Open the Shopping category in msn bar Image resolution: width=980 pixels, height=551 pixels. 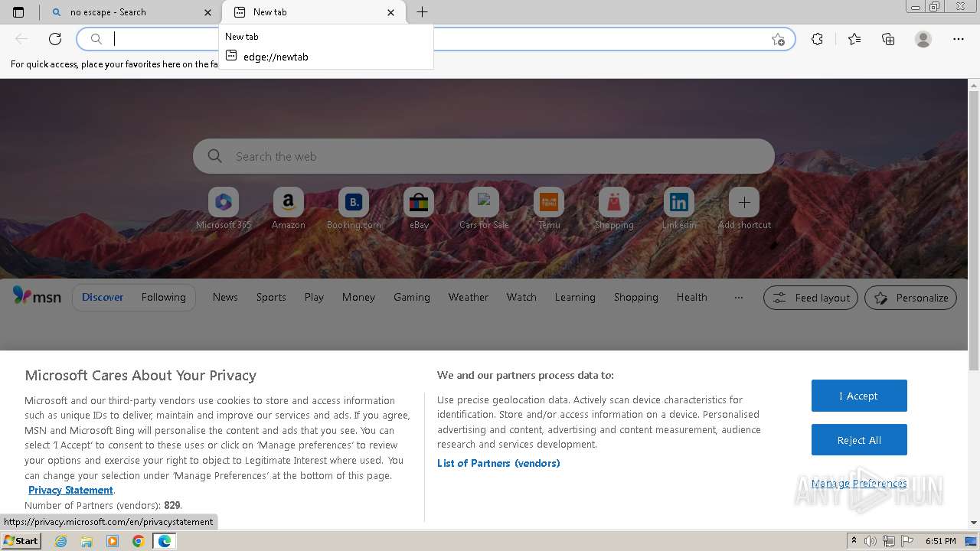click(x=635, y=297)
